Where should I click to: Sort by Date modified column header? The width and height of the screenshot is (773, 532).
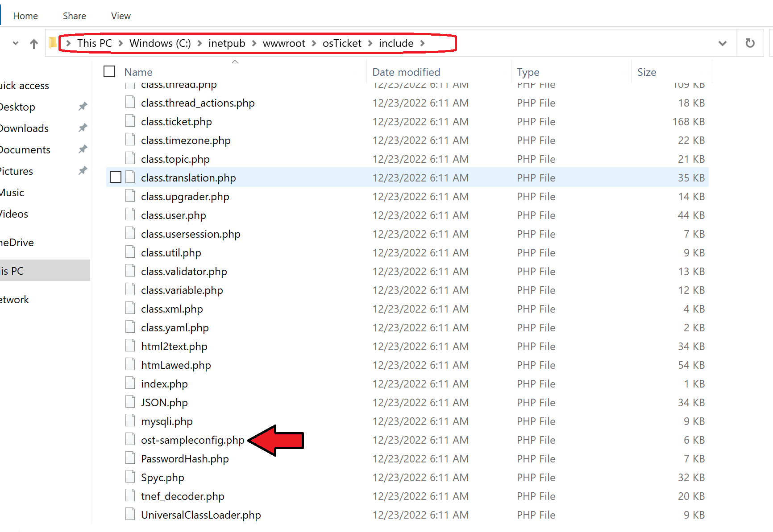click(406, 72)
